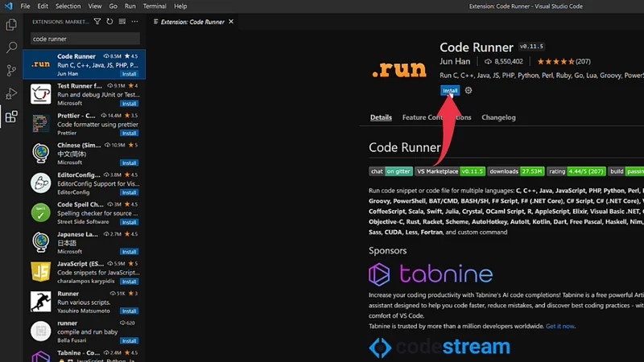Screen dimensions: 644x362
Task: Refresh the extensions list
Action: point(109,22)
